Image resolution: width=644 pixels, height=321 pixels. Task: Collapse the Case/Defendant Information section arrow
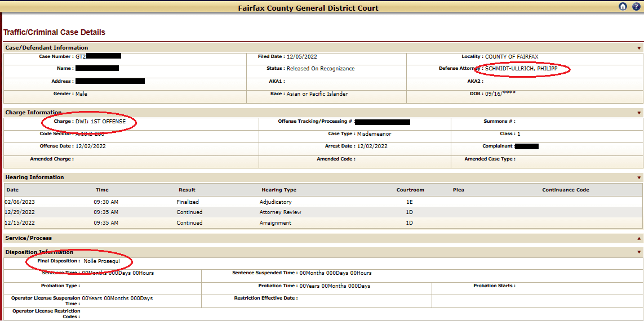(x=639, y=48)
